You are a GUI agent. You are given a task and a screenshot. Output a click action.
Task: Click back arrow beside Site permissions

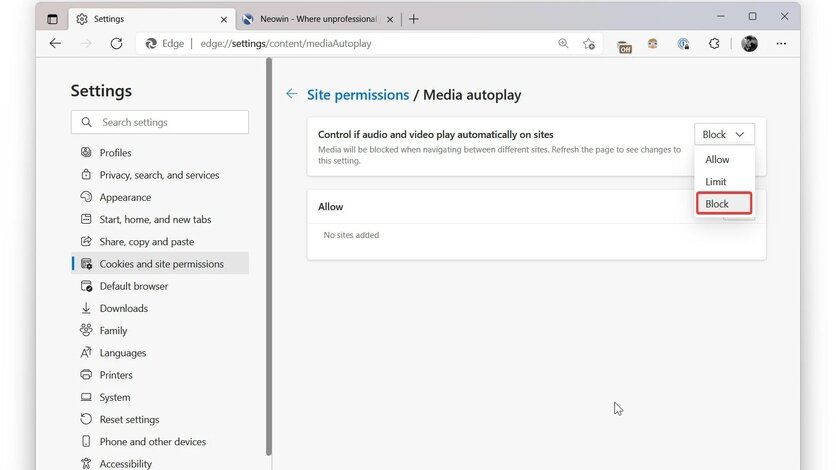click(292, 94)
